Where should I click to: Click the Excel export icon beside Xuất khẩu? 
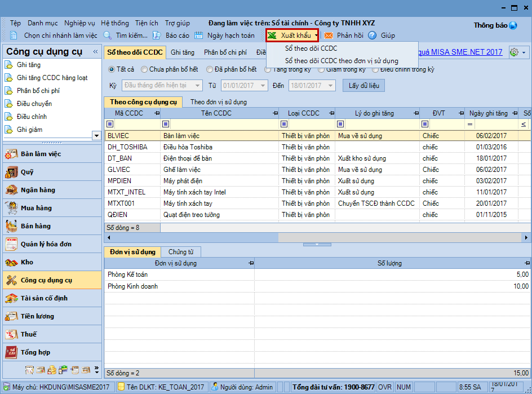pos(272,36)
